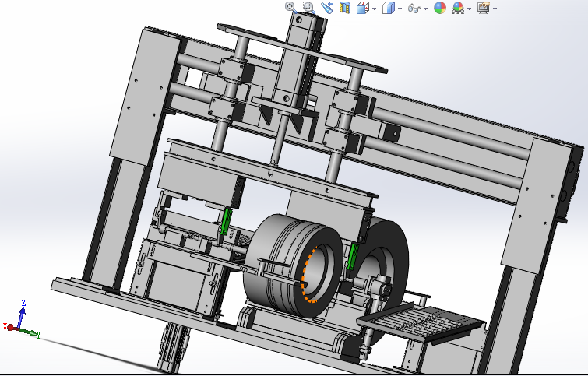Select the Zoom to Area tool
The width and height of the screenshot is (588, 376).
[x=308, y=8]
